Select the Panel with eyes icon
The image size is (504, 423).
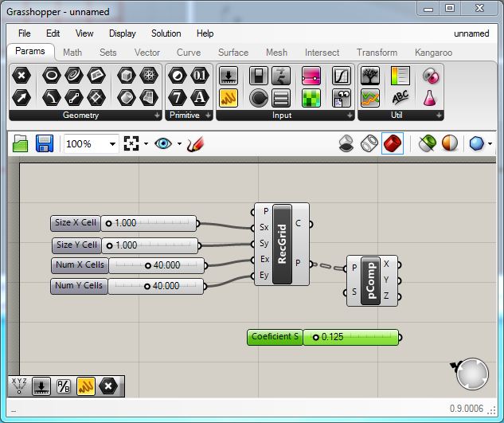341,98
